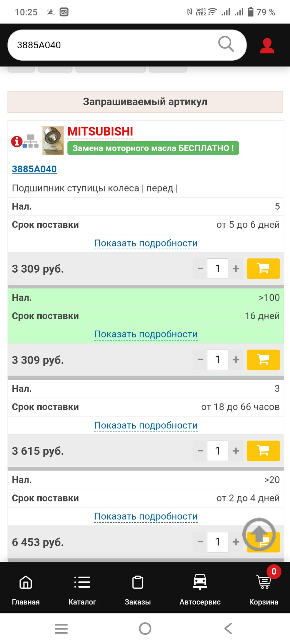Decrease quantity on the green highlighted offer
Image resolution: width=290 pixels, height=644 pixels.
coord(200,360)
